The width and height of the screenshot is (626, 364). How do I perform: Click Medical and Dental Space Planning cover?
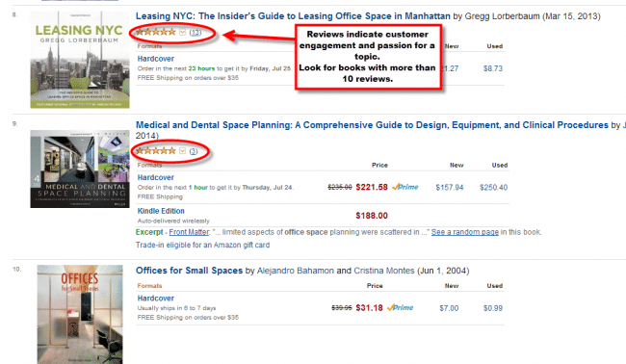80,169
